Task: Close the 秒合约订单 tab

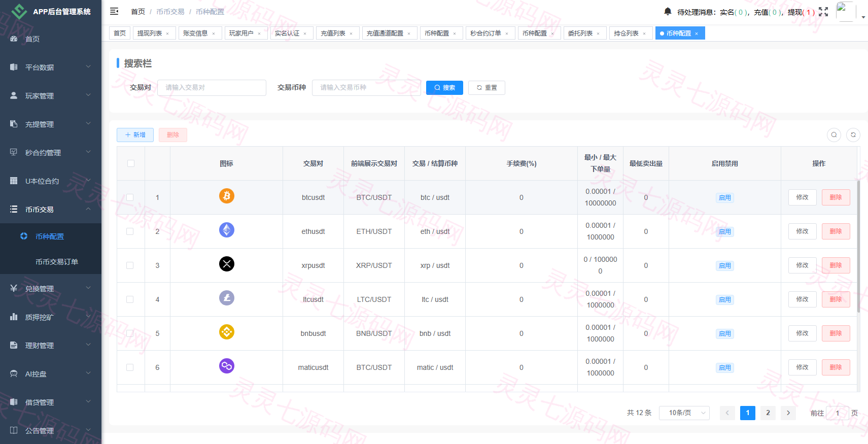Action: click(x=507, y=33)
